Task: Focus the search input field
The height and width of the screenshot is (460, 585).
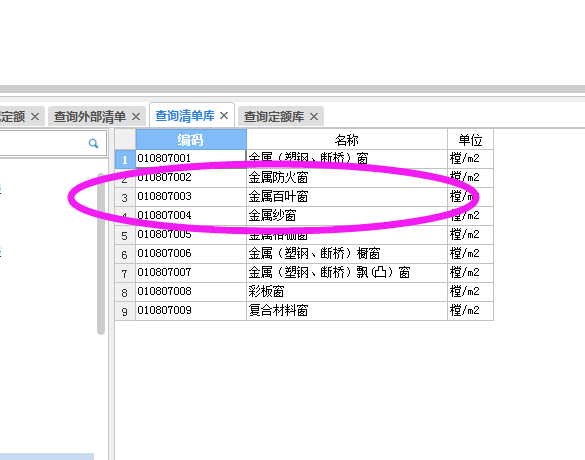Action: click(x=43, y=143)
